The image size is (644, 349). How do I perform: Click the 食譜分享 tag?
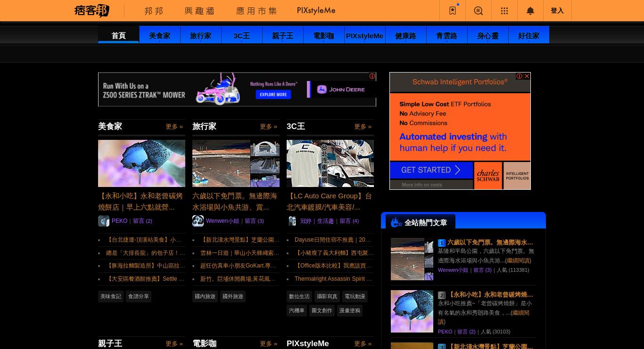[x=139, y=296]
